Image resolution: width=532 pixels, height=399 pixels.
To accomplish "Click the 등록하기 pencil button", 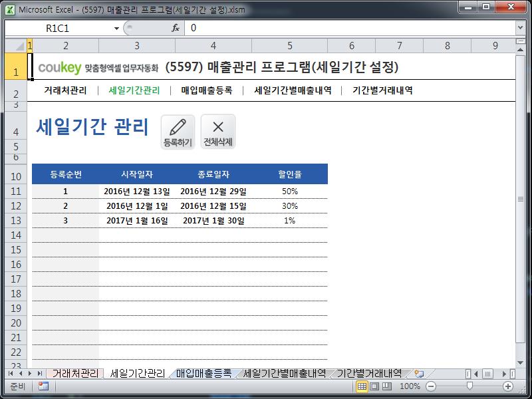I will (178, 132).
